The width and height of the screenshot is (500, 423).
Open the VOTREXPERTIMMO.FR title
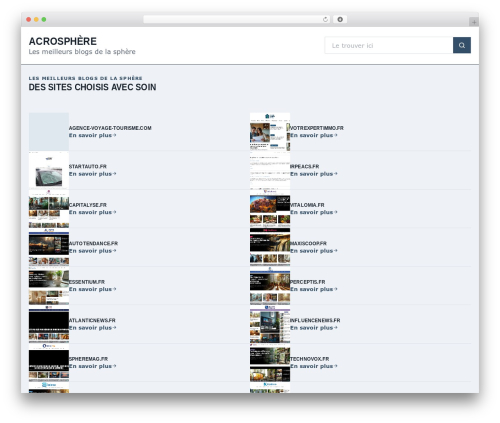coord(317,128)
